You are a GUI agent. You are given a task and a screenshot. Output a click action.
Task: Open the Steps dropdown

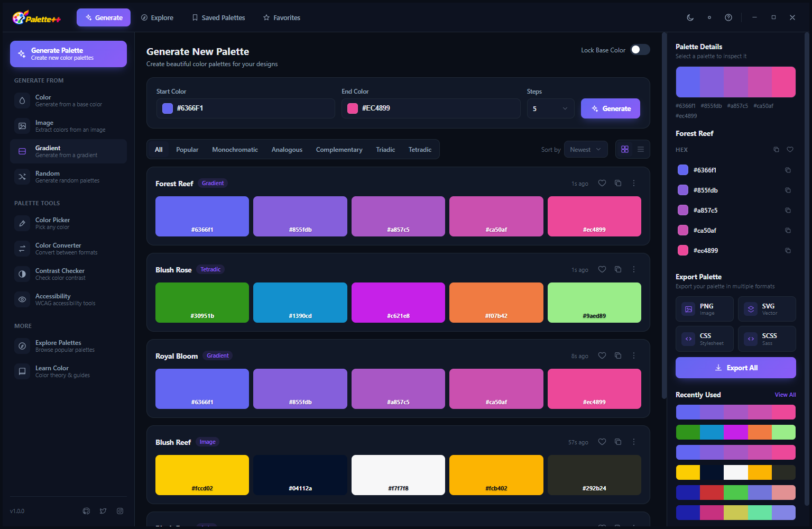pyautogui.click(x=550, y=108)
